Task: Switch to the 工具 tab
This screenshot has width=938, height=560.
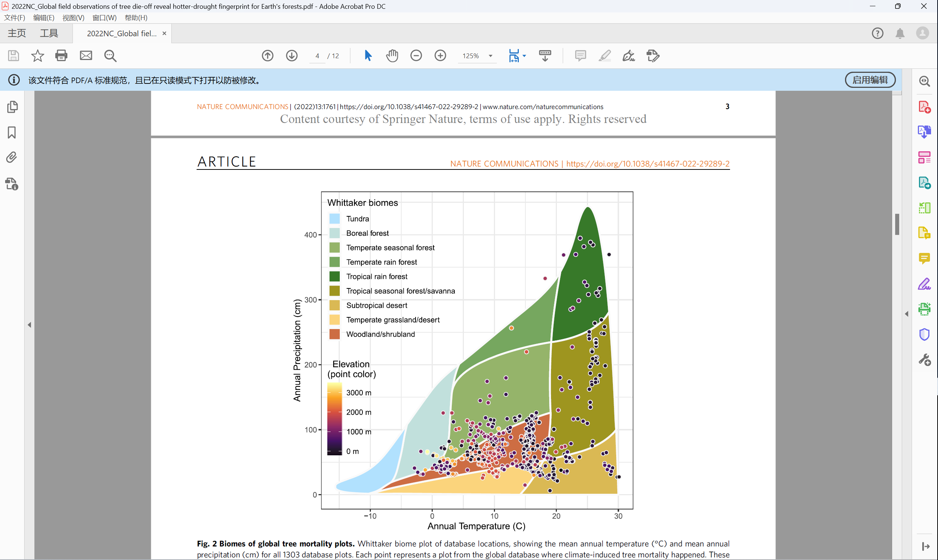Action: (x=49, y=34)
